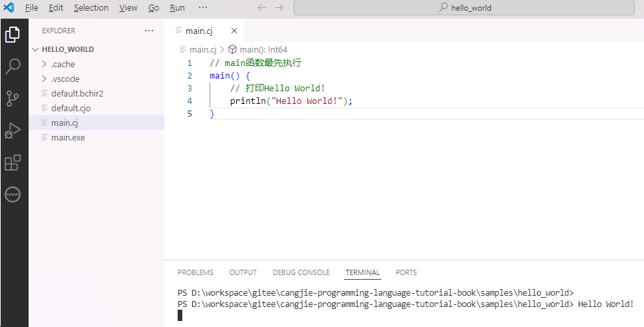Open the Source Control view icon

pyautogui.click(x=13, y=99)
